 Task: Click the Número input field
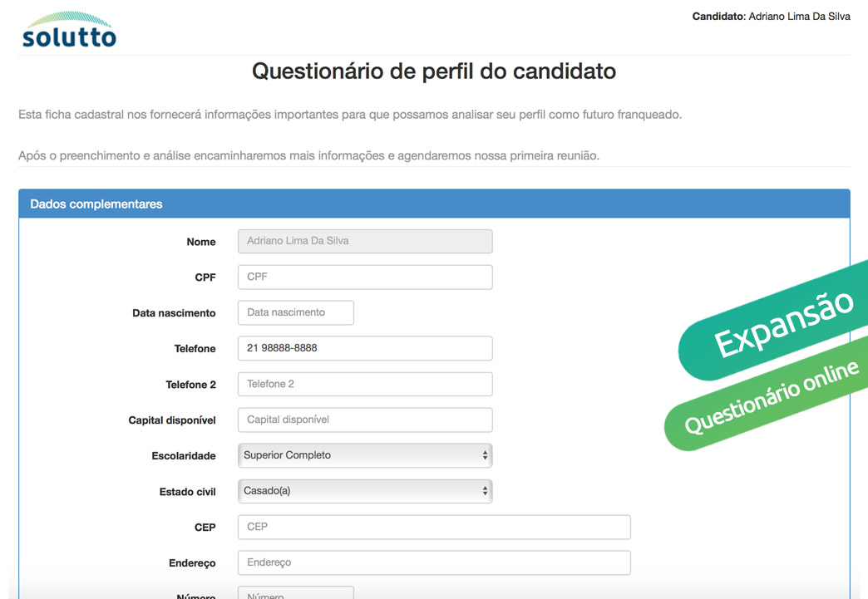[296, 593]
